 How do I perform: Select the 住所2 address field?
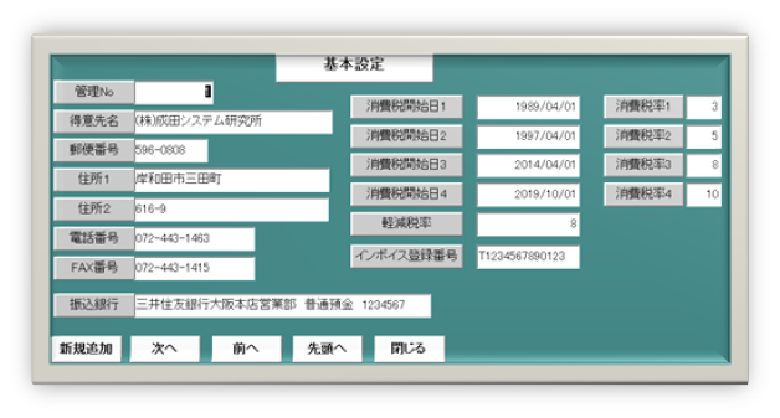coord(231,210)
